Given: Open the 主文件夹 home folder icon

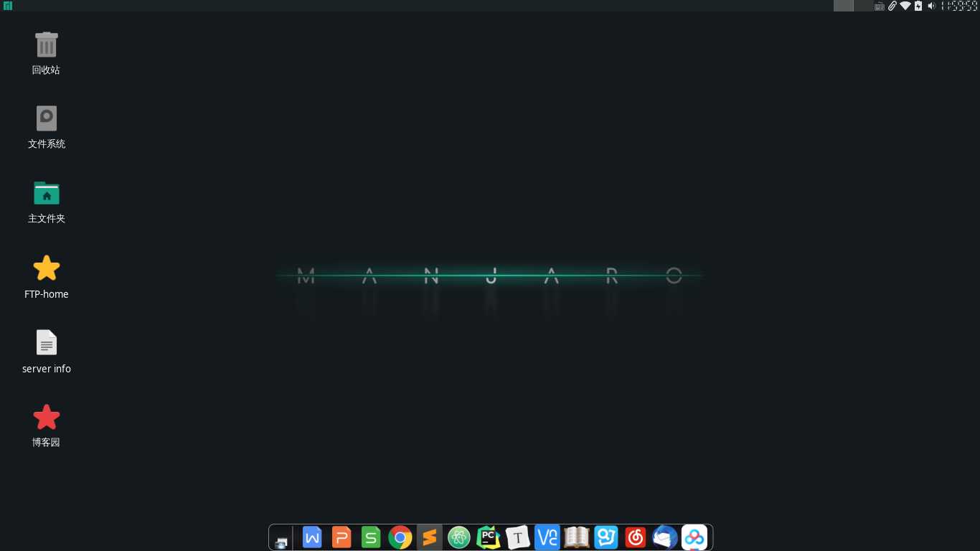Looking at the screenshot, I should (x=47, y=193).
